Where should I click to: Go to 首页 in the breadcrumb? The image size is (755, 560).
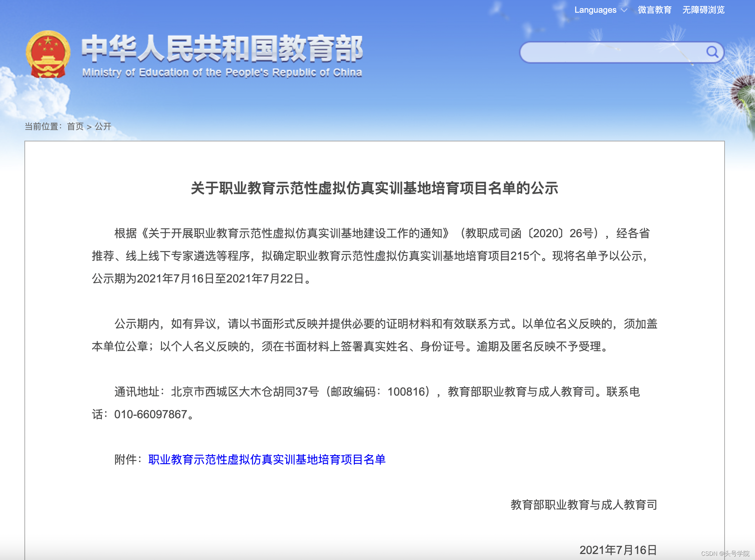tap(75, 126)
